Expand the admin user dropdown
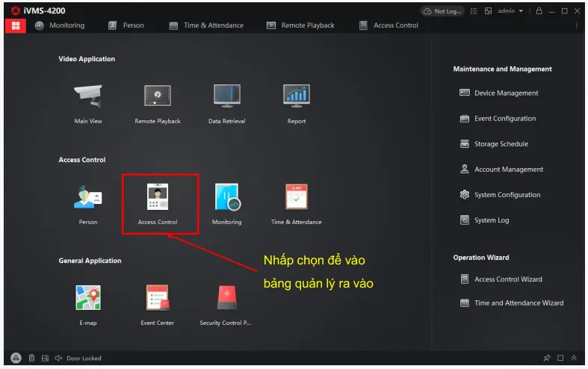This screenshot has width=588, height=369. 521,11
